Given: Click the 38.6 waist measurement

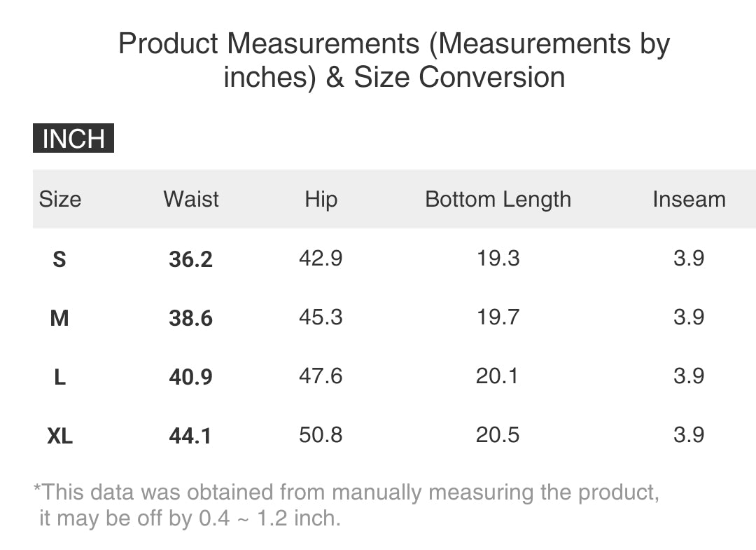Looking at the screenshot, I should [190, 319].
